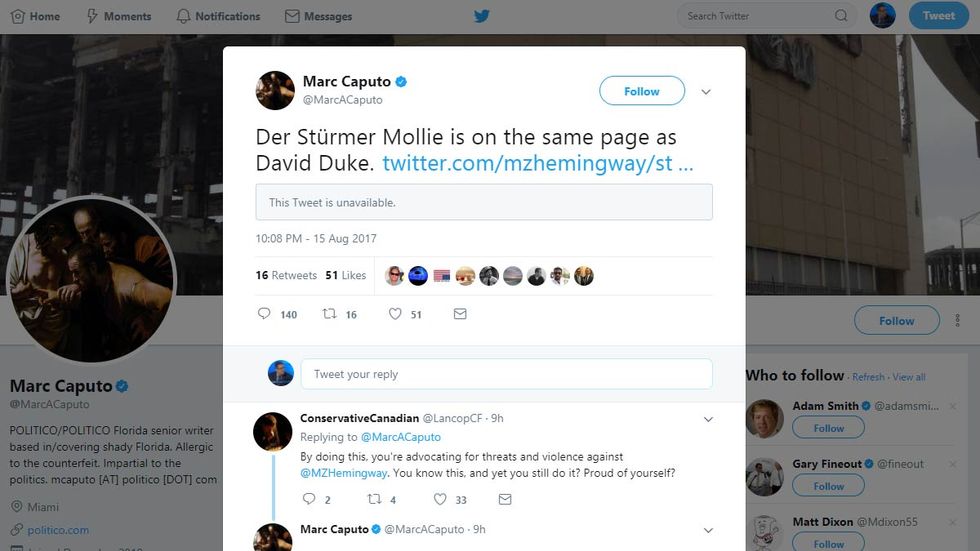
Task: Like ConservativeCanadian's reply
Action: click(x=440, y=499)
